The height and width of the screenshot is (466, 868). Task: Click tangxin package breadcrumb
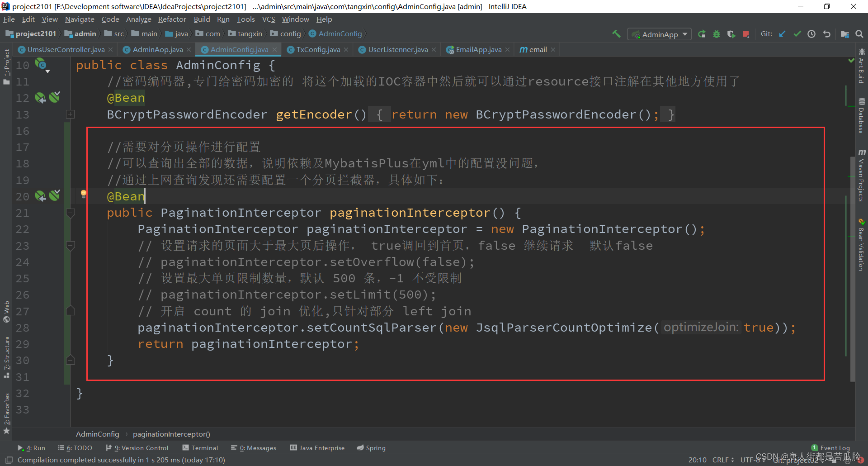[245, 34]
